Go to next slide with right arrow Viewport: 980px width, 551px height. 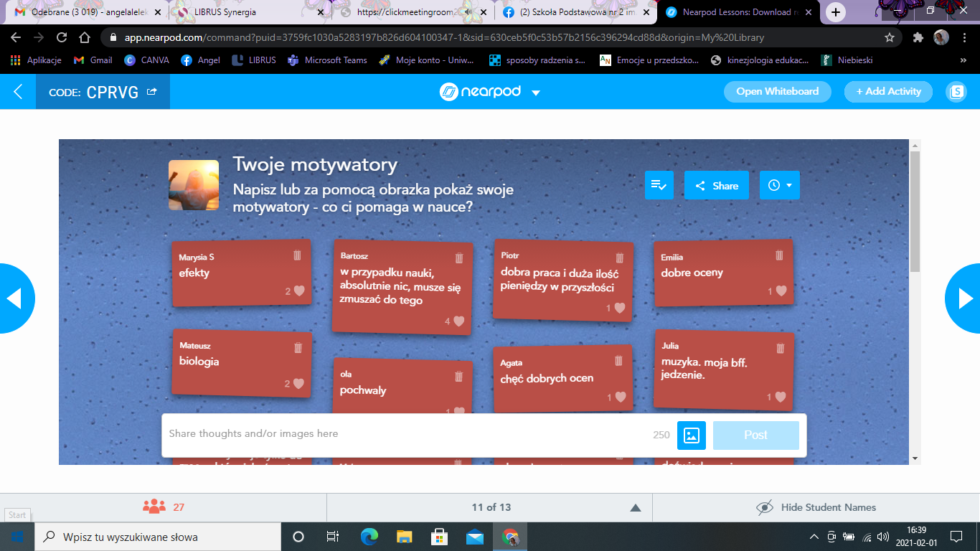pyautogui.click(x=963, y=298)
